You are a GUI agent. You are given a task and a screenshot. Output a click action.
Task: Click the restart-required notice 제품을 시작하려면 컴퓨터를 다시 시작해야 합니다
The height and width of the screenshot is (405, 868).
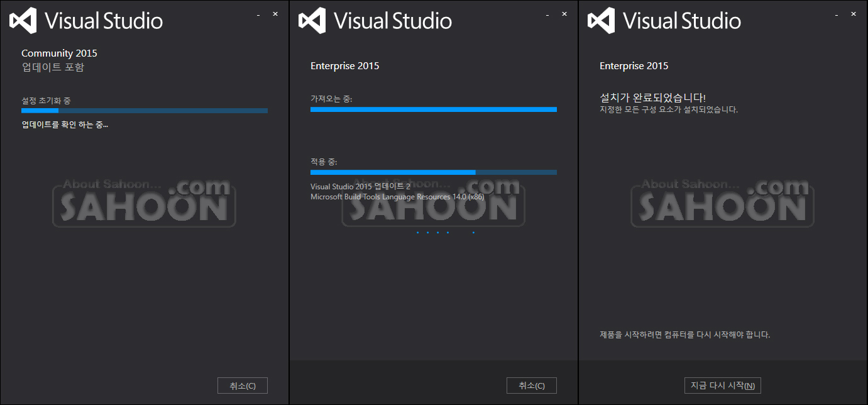pyautogui.click(x=684, y=335)
